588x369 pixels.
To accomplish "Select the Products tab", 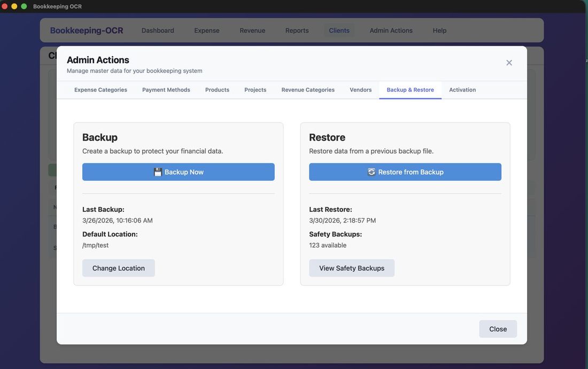I will [x=217, y=90].
